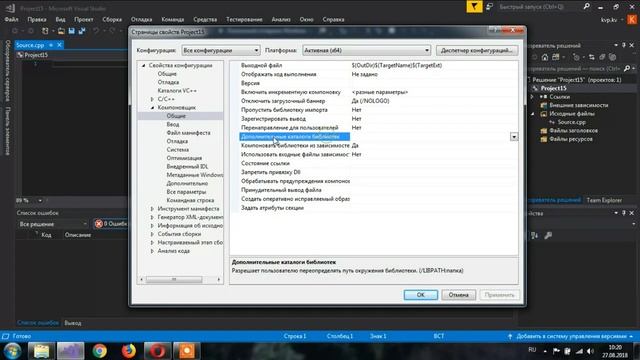This screenshot has height=360, width=640.
Task: Open the zoom percentage dropdown in editor
Action: point(40,200)
